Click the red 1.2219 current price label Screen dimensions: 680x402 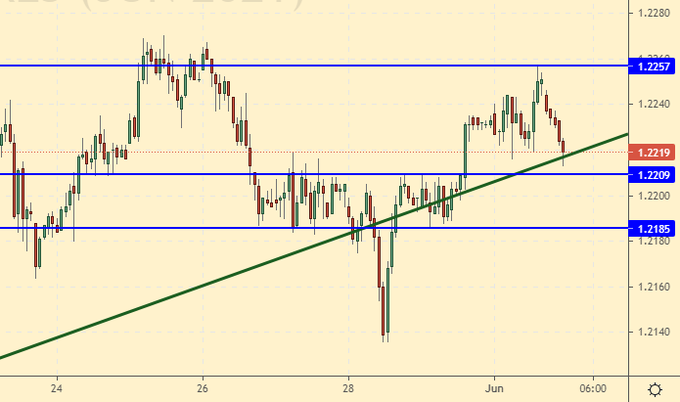click(654, 152)
